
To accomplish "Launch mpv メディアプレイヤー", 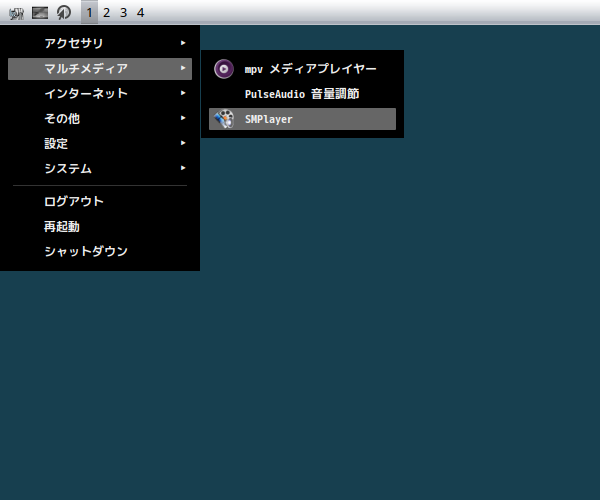I will [302, 69].
